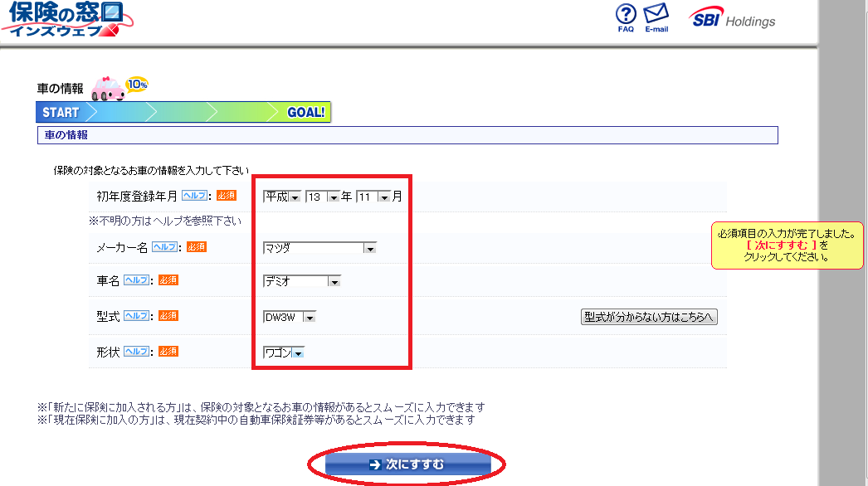The width and height of the screenshot is (868, 486).
Task: Open the body shape dropdown ワゴン
Action: (284, 352)
